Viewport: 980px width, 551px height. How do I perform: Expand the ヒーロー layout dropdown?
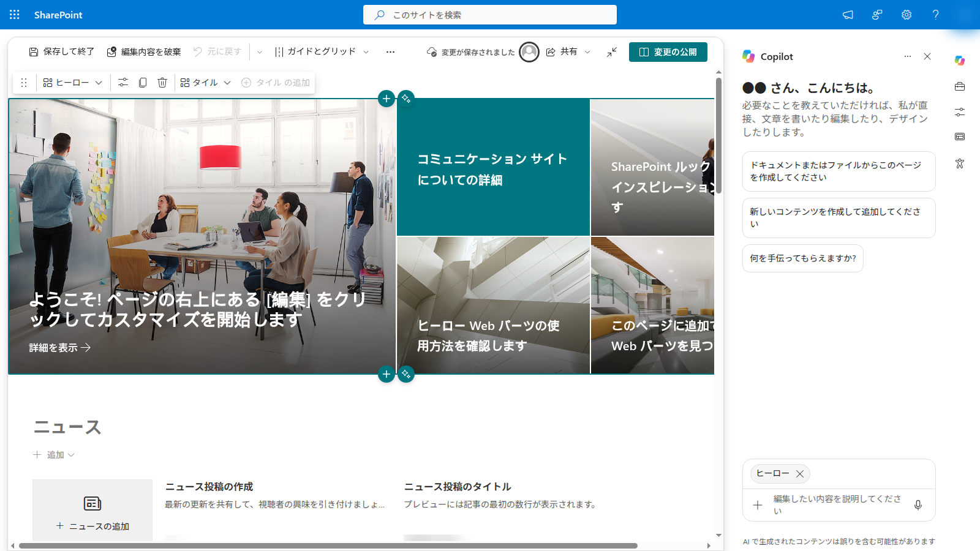pos(73,83)
